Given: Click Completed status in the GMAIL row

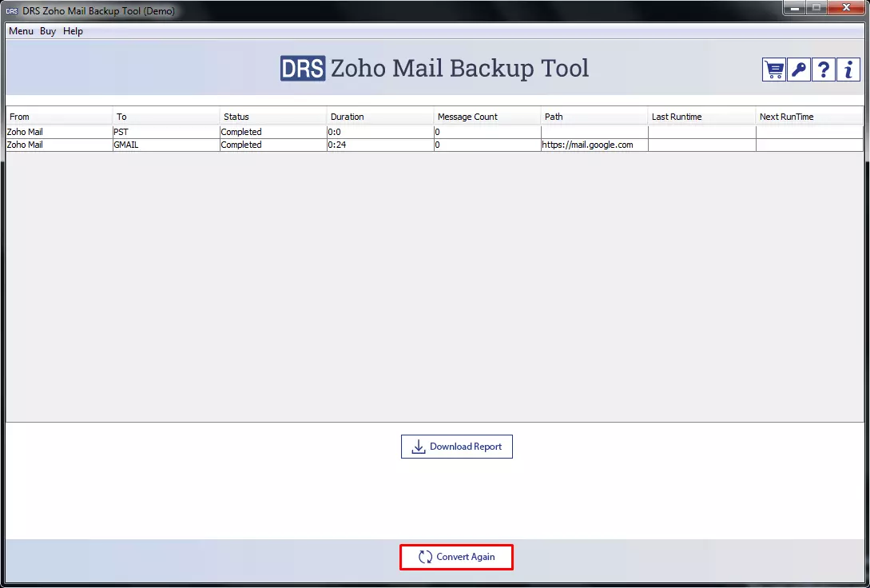Looking at the screenshot, I should (273, 145).
